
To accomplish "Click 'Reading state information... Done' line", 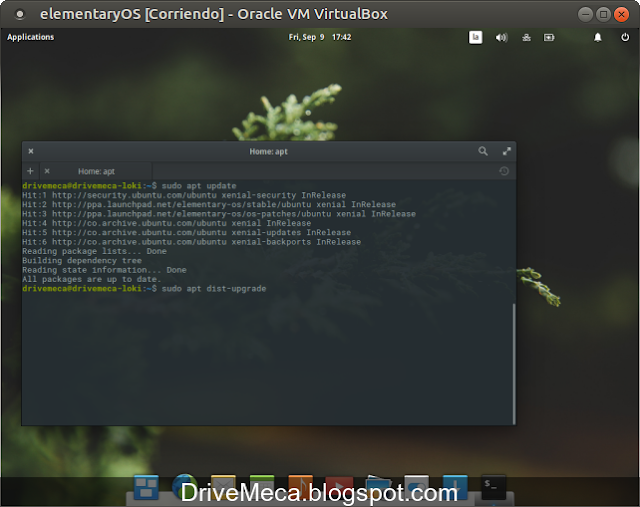I will click(104, 270).
